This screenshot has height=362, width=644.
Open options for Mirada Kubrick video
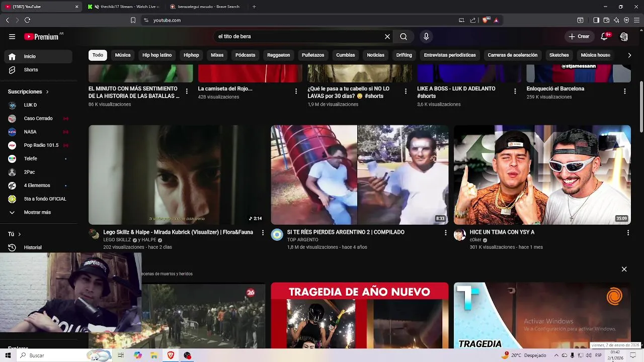[263, 233]
